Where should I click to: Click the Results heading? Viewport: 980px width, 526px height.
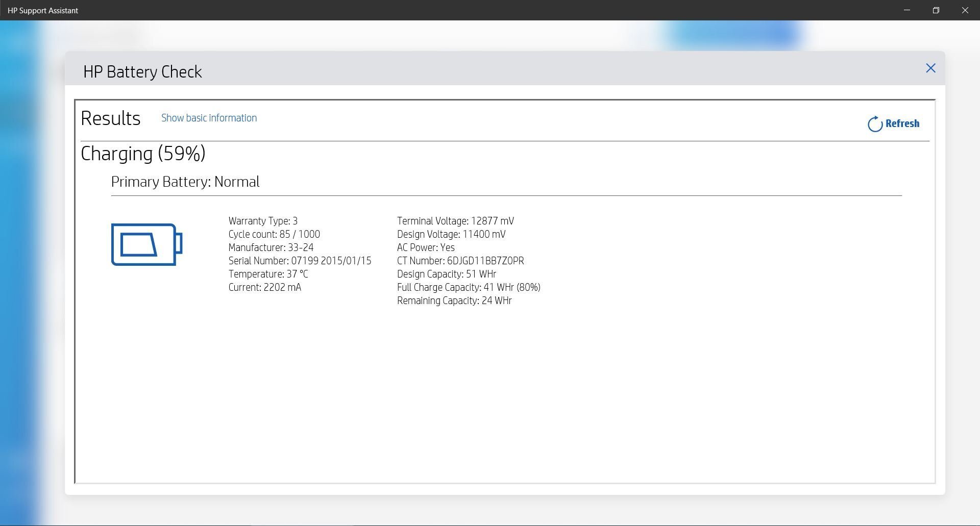[110, 118]
